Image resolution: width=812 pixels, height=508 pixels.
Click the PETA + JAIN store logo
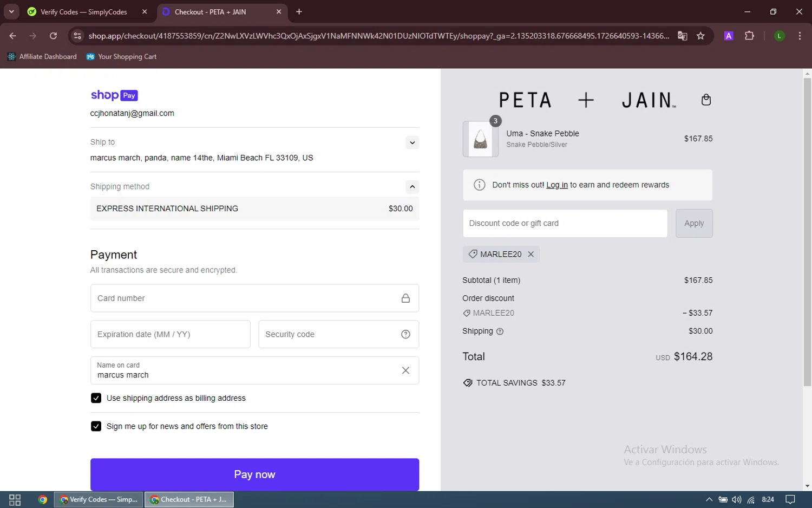coord(587,100)
